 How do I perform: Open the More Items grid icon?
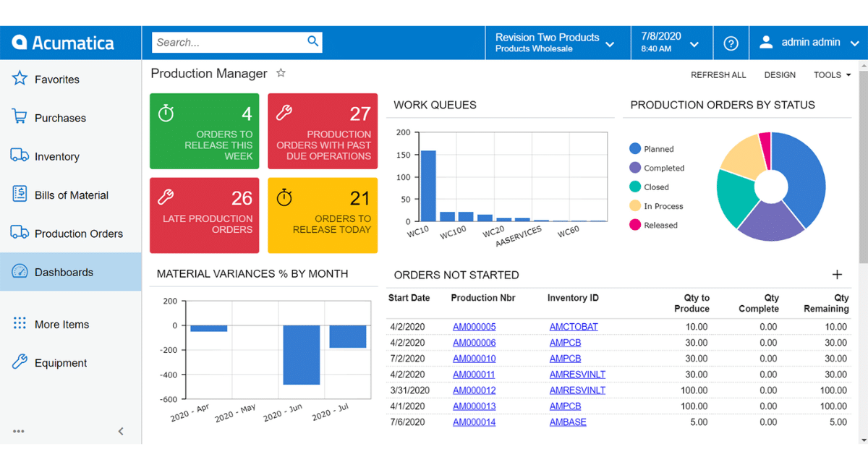[18, 324]
